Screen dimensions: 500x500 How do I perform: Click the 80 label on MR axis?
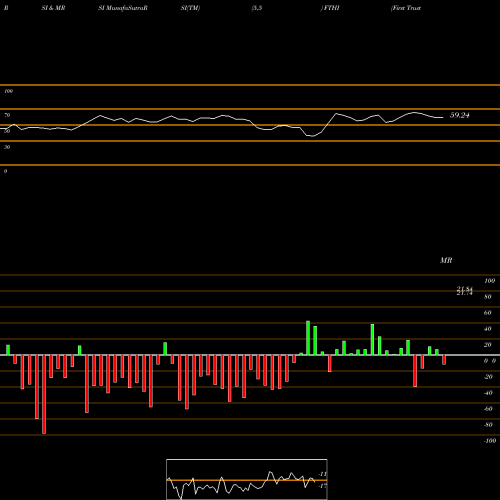(488, 297)
